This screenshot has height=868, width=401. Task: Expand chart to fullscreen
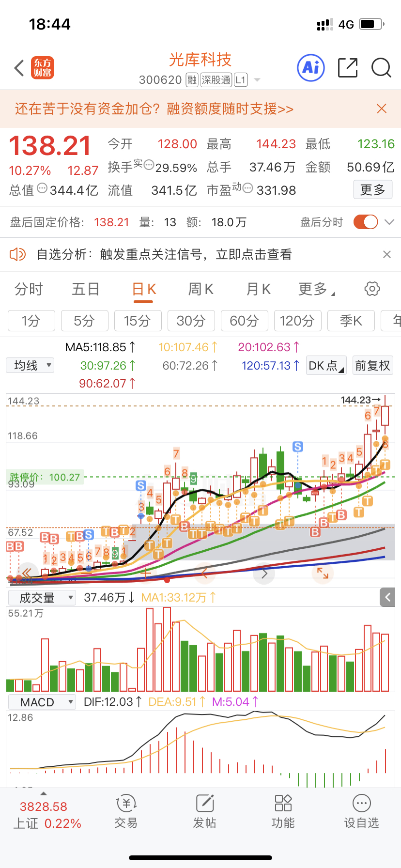(x=323, y=574)
